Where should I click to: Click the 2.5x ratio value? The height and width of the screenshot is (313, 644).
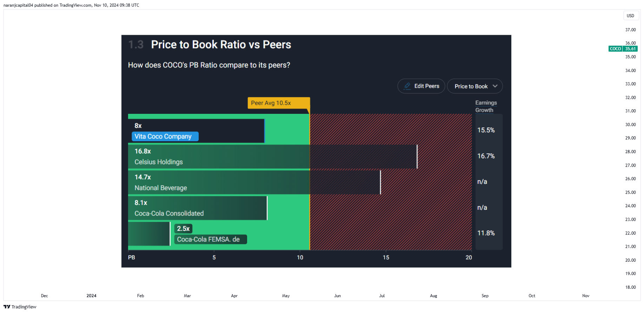pos(183,228)
